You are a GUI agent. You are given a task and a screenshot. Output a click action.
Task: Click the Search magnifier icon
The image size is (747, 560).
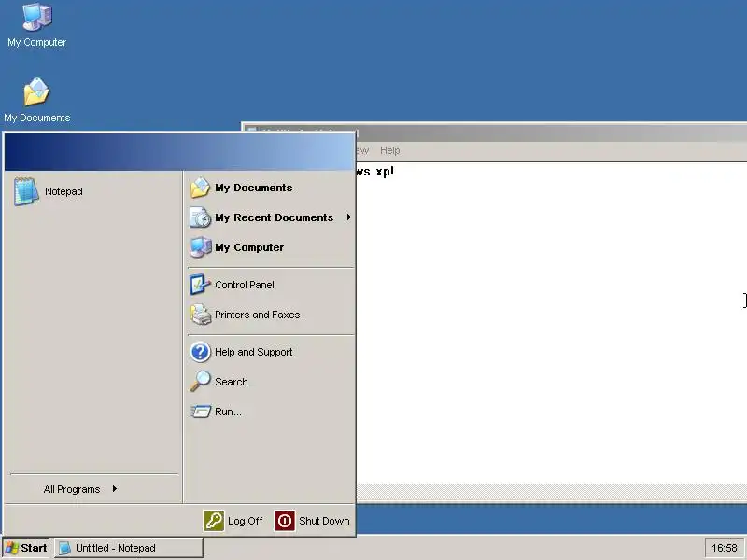(200, 382)
